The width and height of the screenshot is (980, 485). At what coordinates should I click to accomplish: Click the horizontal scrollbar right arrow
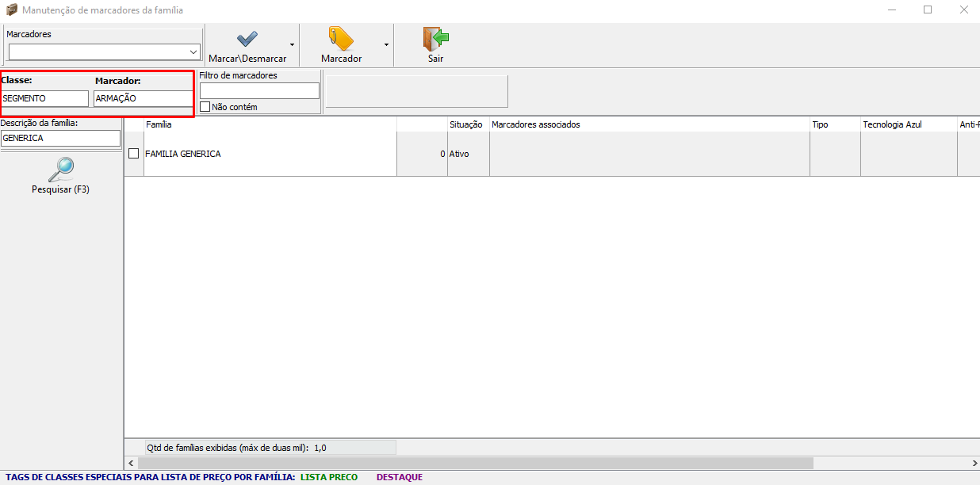[974, 463]
